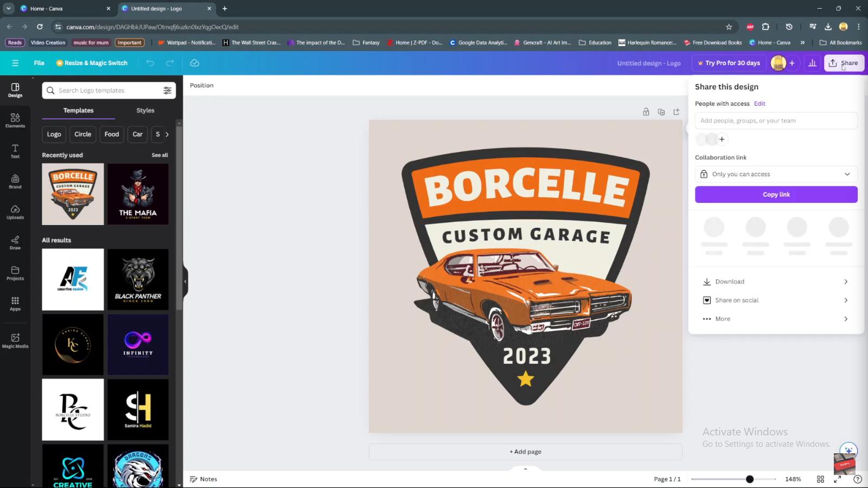Enter fullscreen presentation mode
868x488 pixels.
838,479
